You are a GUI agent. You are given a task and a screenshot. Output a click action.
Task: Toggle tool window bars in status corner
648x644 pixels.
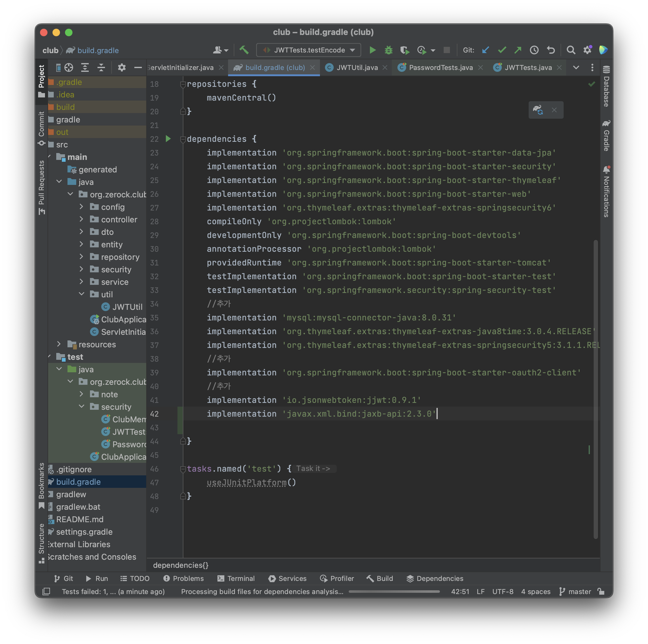(46, 592)
